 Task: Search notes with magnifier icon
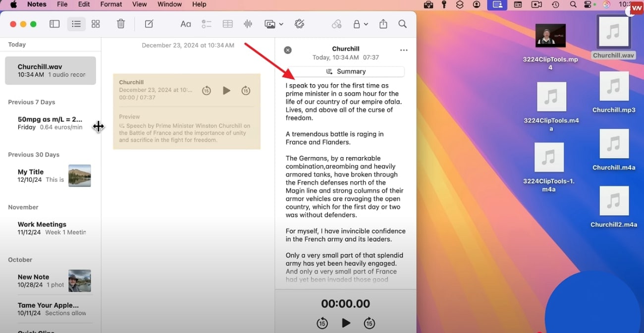pyautogui.click(x=403, y=24)
